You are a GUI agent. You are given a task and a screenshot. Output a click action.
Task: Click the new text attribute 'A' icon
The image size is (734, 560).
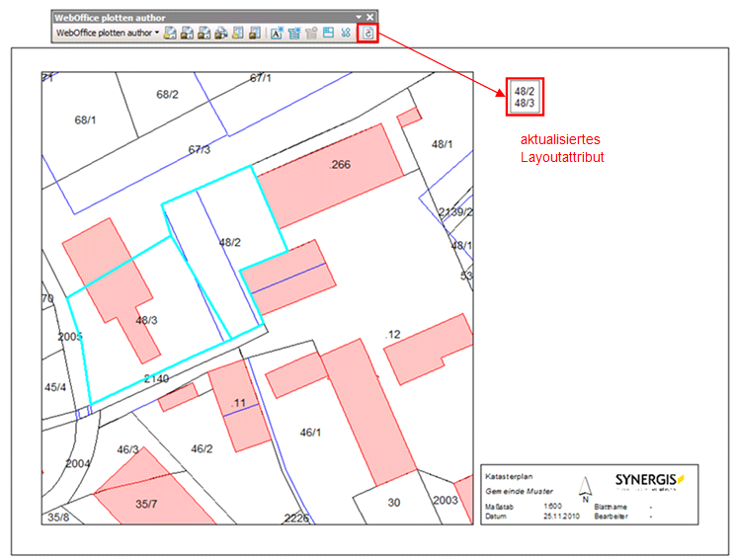pos(277,33)
